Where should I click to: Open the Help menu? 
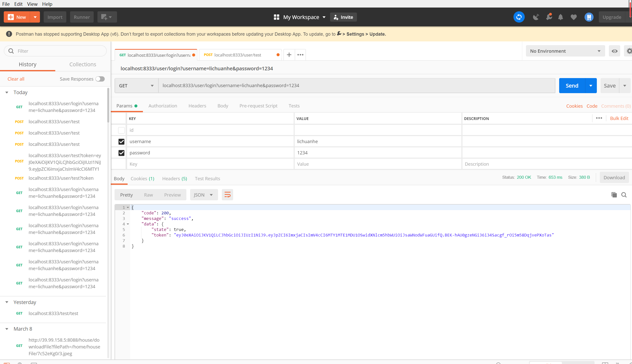tap(47, 4)
